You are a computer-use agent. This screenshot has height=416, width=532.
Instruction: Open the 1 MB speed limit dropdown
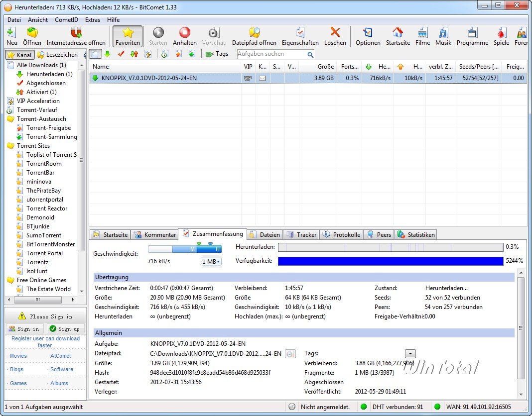click(212, 261)
